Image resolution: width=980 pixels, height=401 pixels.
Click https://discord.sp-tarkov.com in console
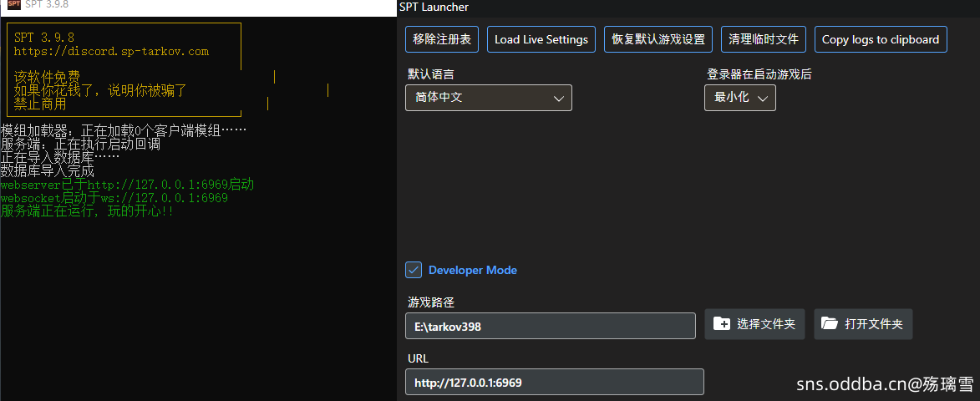point(111,51)
